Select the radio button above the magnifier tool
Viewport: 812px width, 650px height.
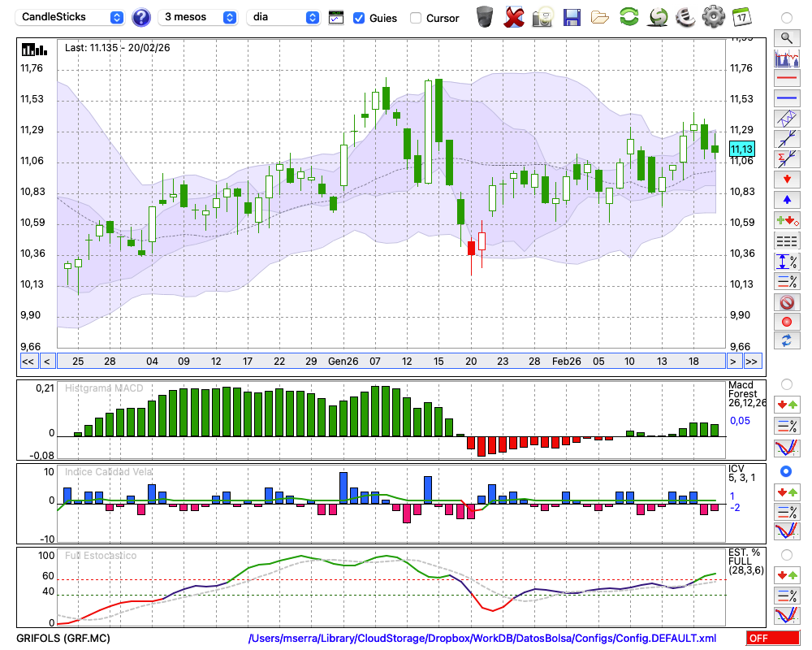[786, 18]
